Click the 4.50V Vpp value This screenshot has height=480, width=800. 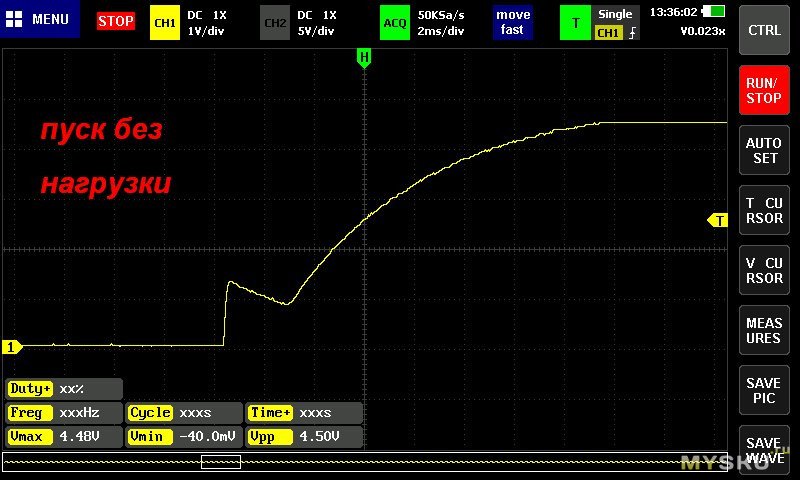[319, 437]
